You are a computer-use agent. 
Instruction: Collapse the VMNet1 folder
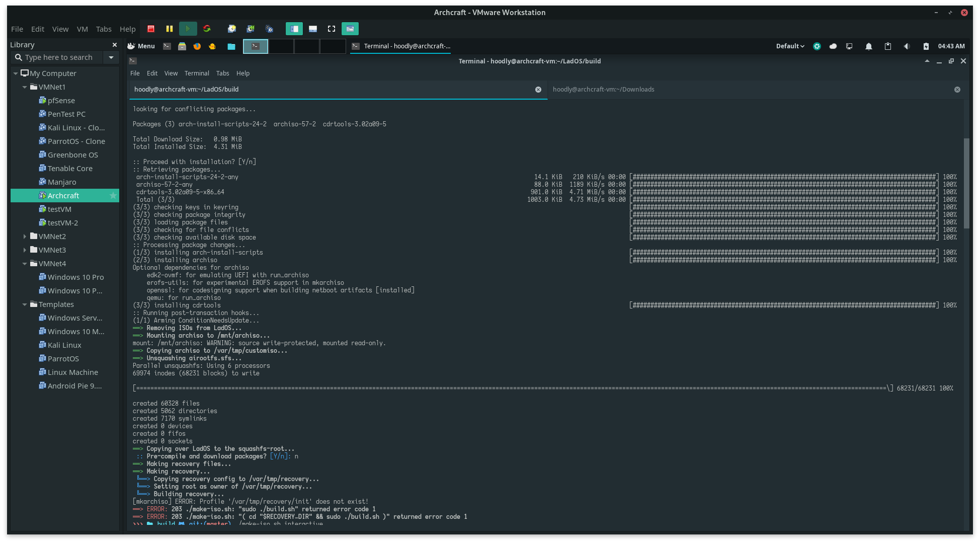pos(25,87)
